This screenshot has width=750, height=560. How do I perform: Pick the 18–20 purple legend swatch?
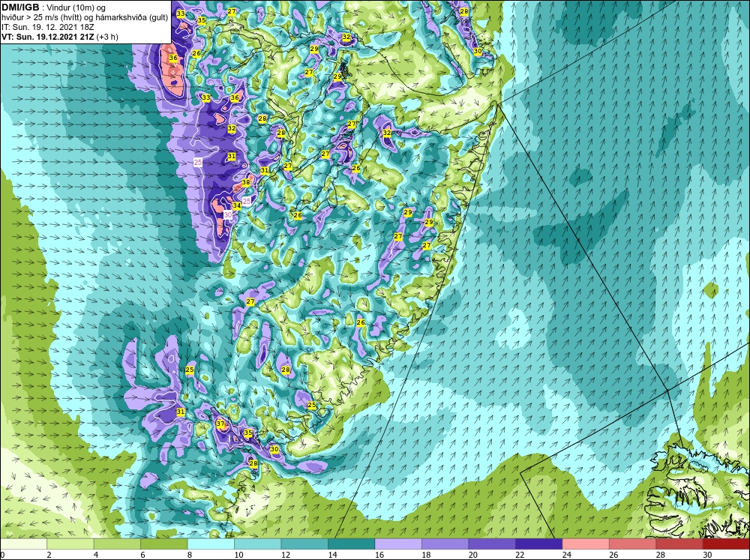click(445, 544)
